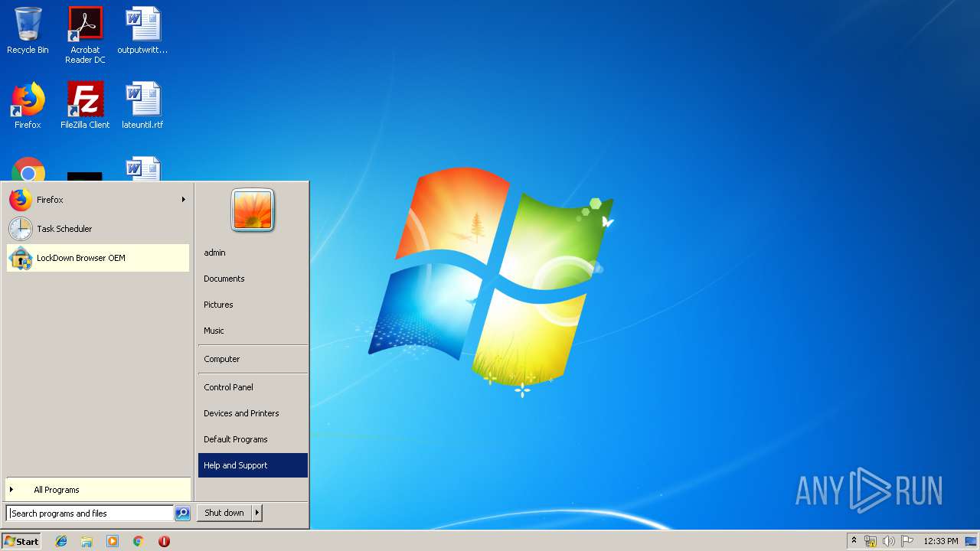This screenshot has height=551, width=980.
Task: Open Help and Support
Action: click(253, 465)
